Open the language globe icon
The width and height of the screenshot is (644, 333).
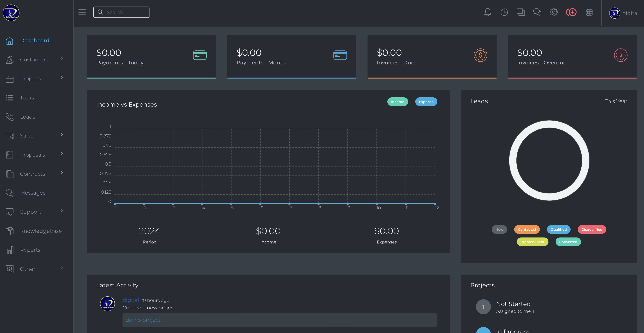589,12
